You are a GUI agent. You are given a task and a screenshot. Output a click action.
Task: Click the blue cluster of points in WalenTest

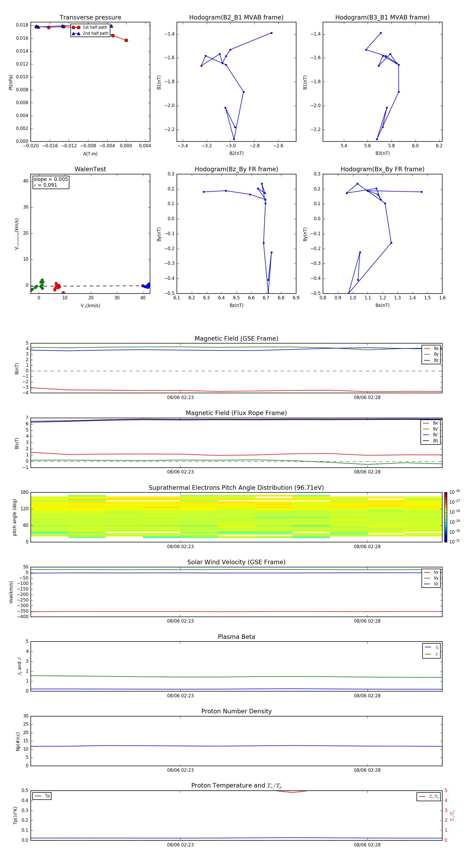[146, 286]
